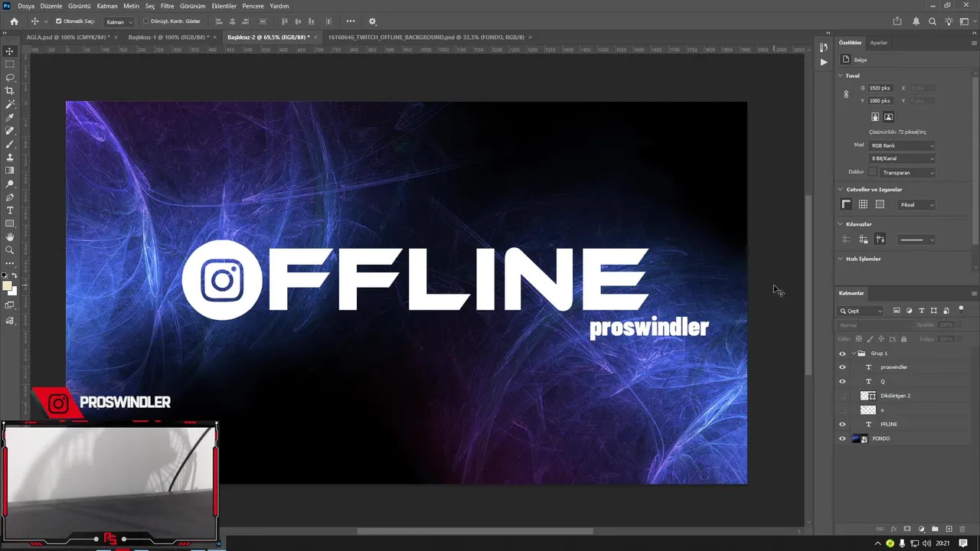
Task: Click the Create new layer icon
Action: tap(949, 529)
